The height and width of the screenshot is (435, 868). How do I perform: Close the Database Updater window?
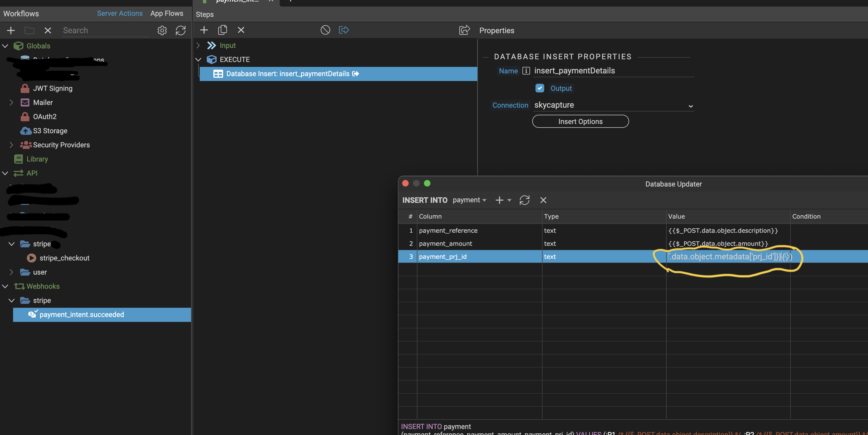(405, 183)
